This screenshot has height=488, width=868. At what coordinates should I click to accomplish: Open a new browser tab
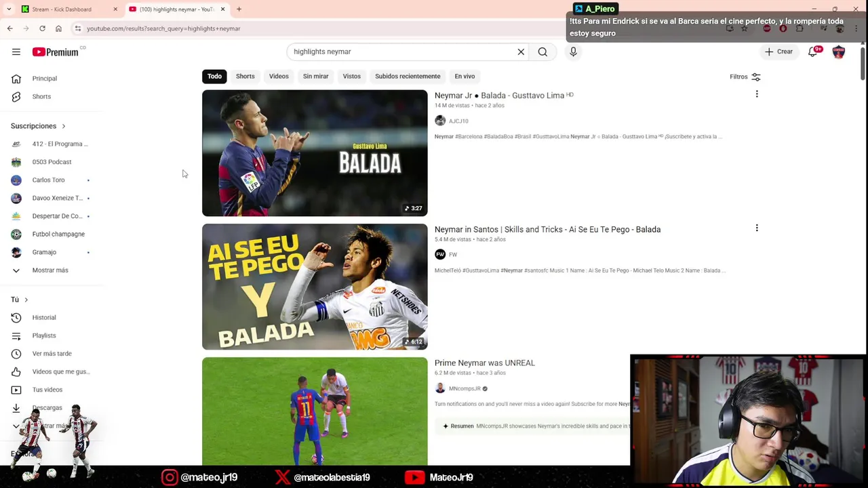pos(239,9)
